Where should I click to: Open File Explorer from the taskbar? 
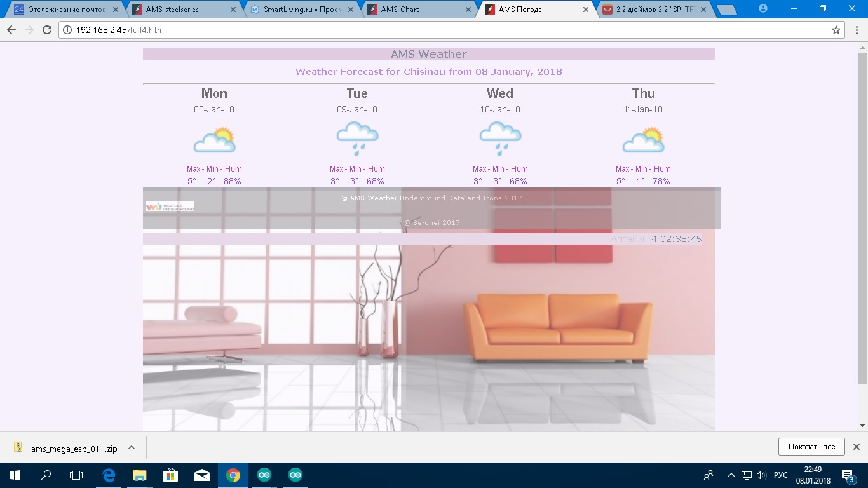click(x=139, y=474)
